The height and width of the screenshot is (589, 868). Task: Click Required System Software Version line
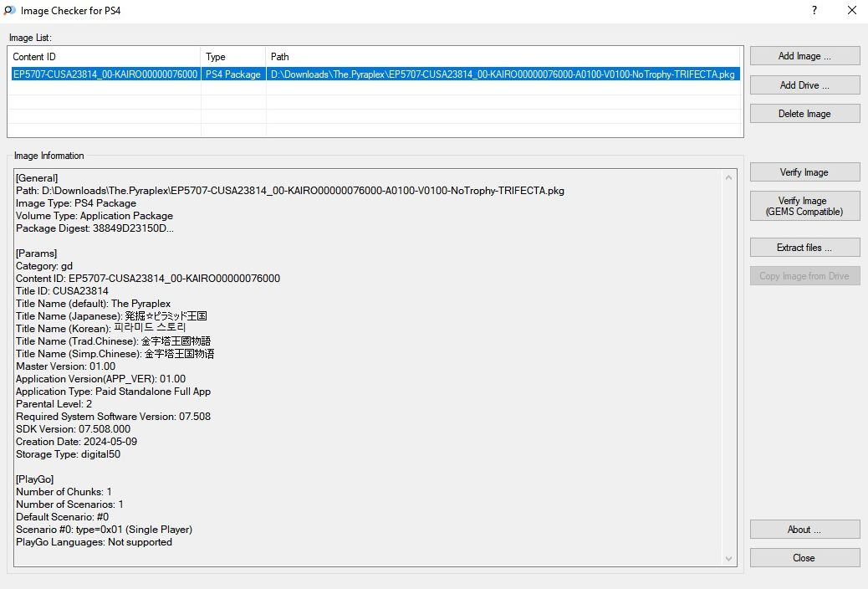113,417
